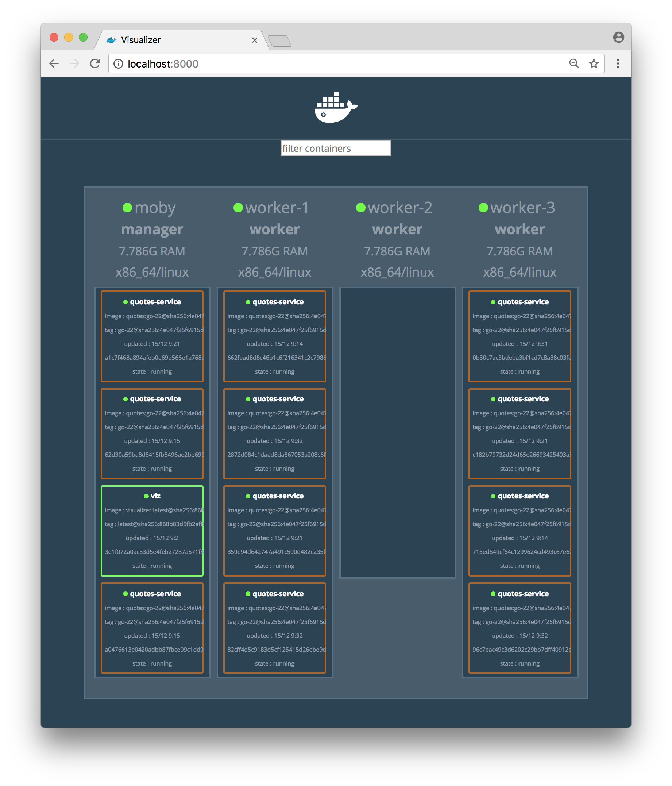Viewport: 672px width, 786px height.
Task: Click the green dot next to worker-2
Action: (x=360, y=208)
